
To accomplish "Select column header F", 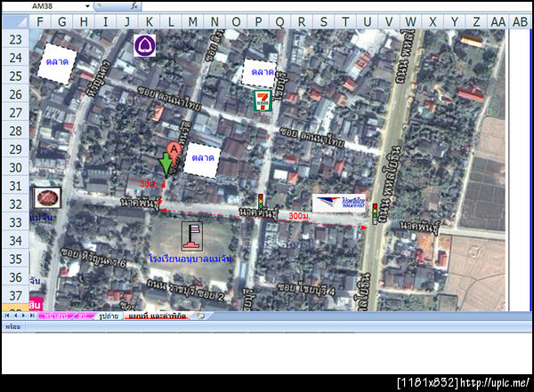I will tap(40, 21).
